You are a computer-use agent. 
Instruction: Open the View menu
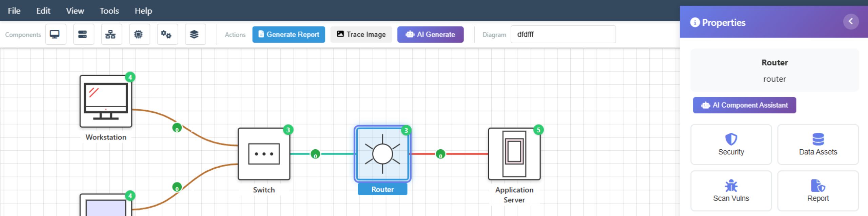click(x=75, y=11)
